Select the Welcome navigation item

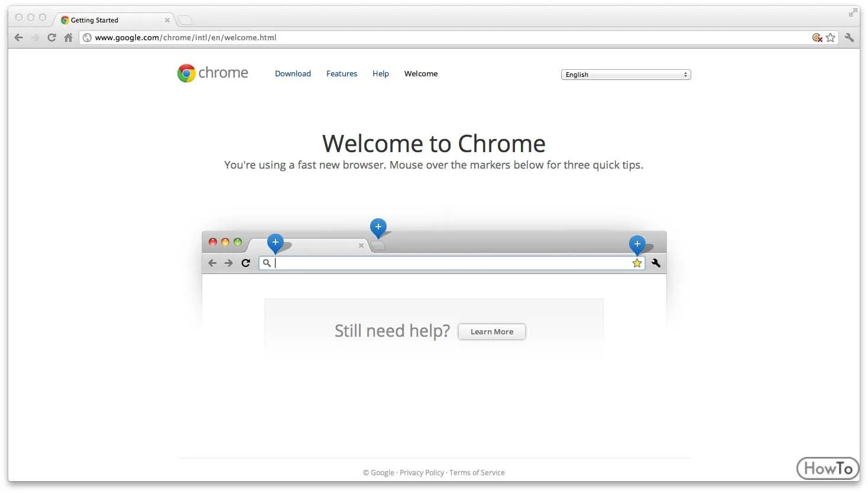(x=421, y=74)
